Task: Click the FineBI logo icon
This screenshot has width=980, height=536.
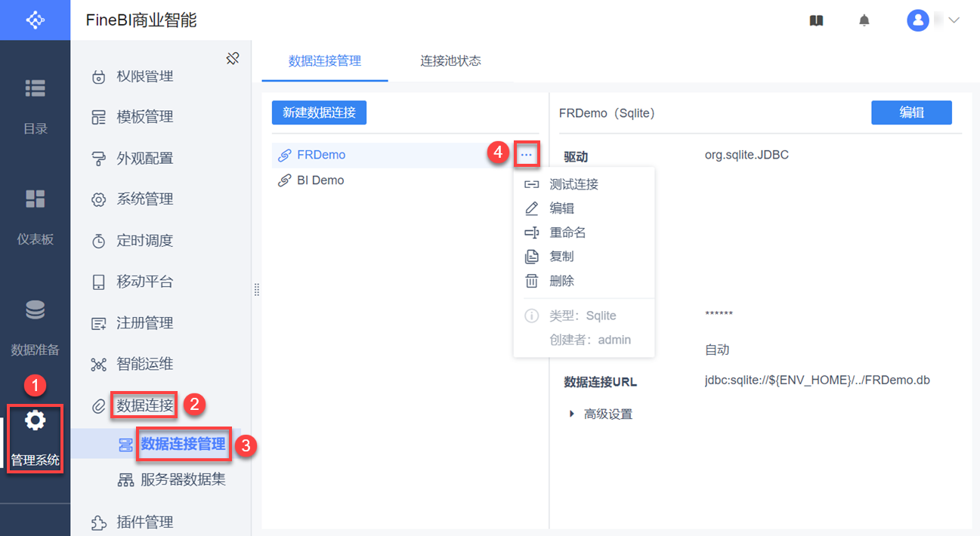Action: (35, 20)
